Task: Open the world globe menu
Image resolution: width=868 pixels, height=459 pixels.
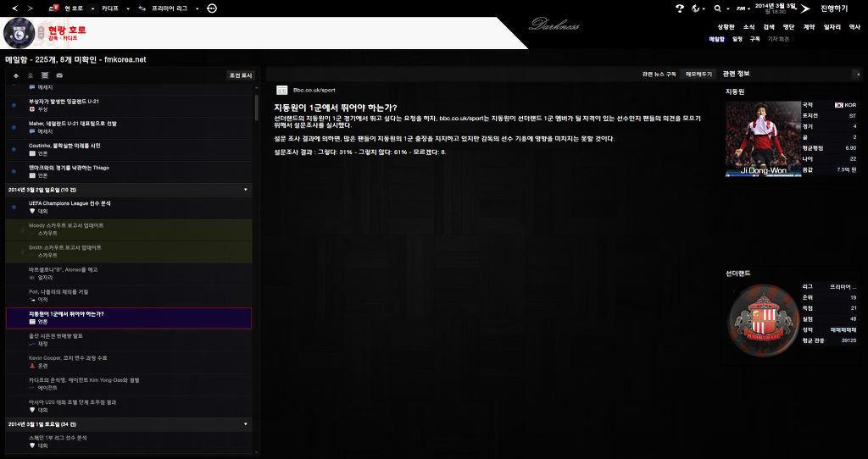Action: pos(697,8)
